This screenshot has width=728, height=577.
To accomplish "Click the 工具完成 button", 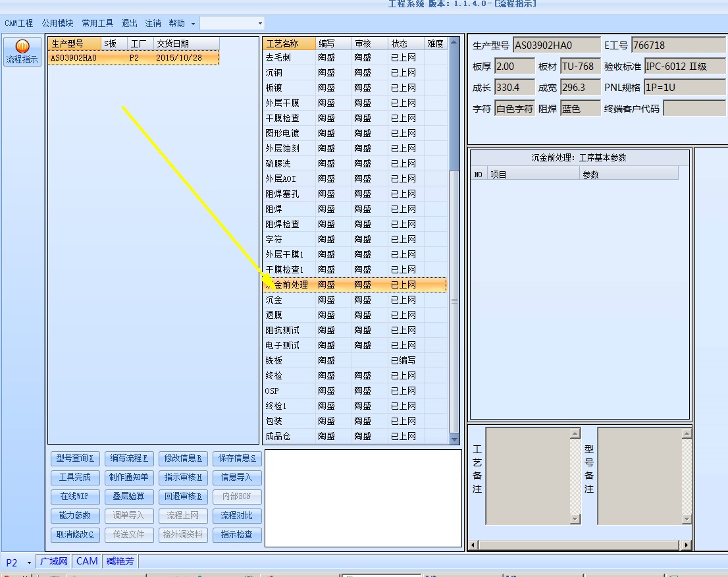I will pyautogui.click(x=75, y=478).
